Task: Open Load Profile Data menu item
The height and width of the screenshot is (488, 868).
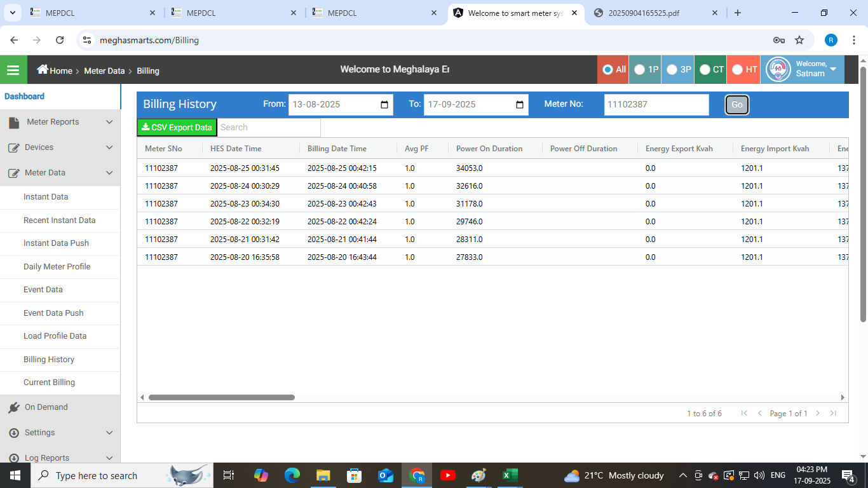Action: click(x=55, y=336)
